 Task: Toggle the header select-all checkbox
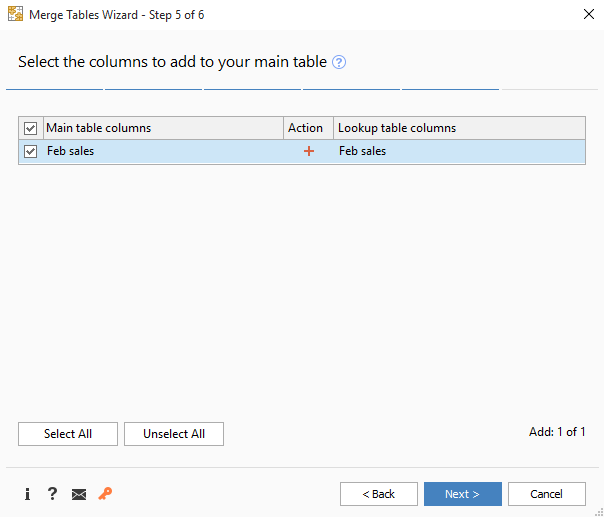(30, 128)
